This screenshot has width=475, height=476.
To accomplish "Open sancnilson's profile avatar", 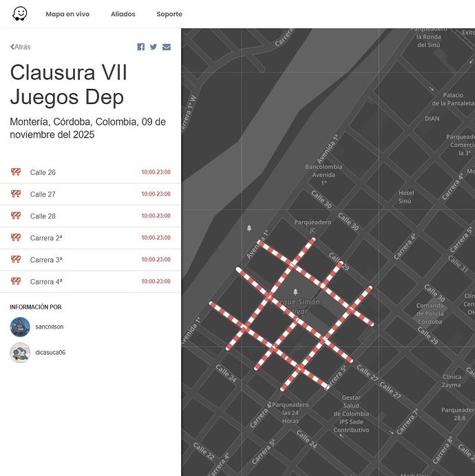I will click(x=20, y=327).
